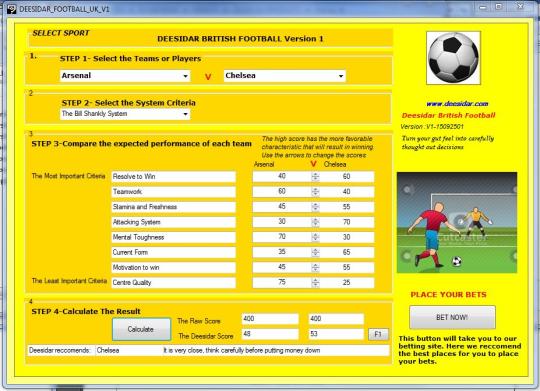Click the Mental Toughness criteria field
Image resolution: width=540 pixels, height=391 pixels.
(174, 237)
